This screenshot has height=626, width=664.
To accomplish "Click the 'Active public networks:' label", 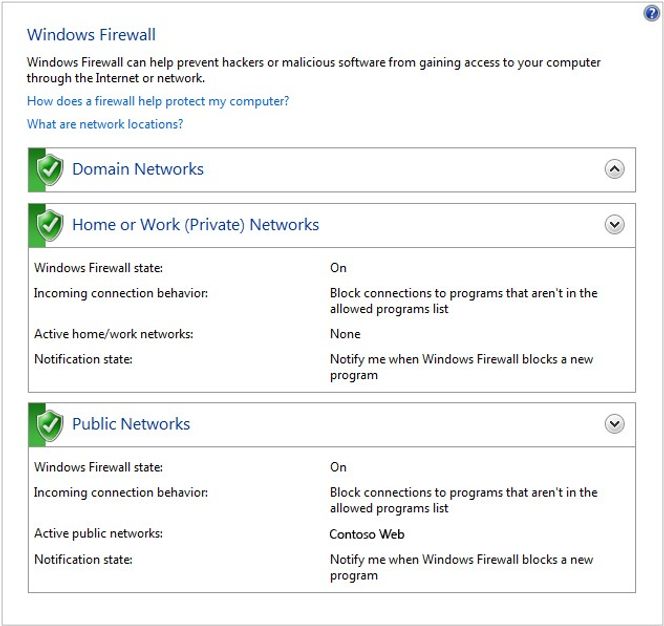I will point(98,534).
